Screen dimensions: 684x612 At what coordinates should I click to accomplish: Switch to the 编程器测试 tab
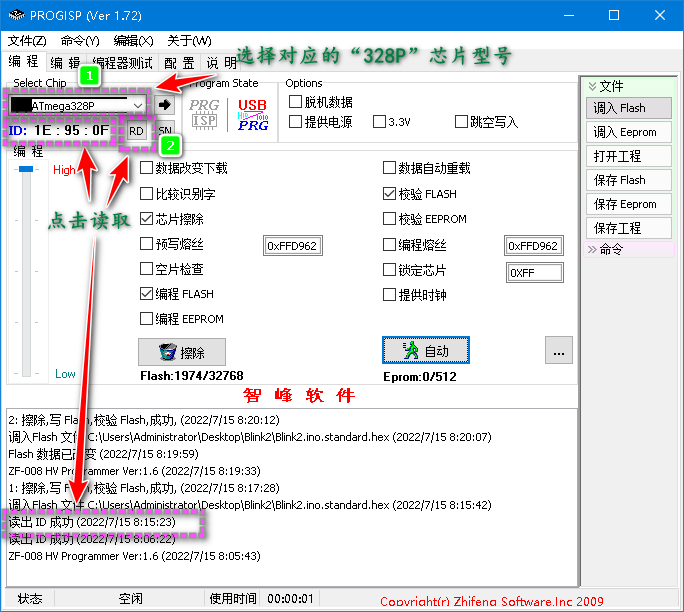[123, 63]
